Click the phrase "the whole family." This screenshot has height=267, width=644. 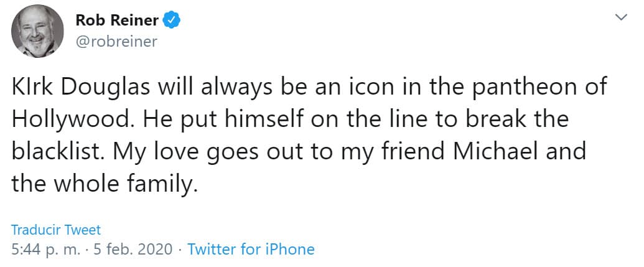(105, 184)
